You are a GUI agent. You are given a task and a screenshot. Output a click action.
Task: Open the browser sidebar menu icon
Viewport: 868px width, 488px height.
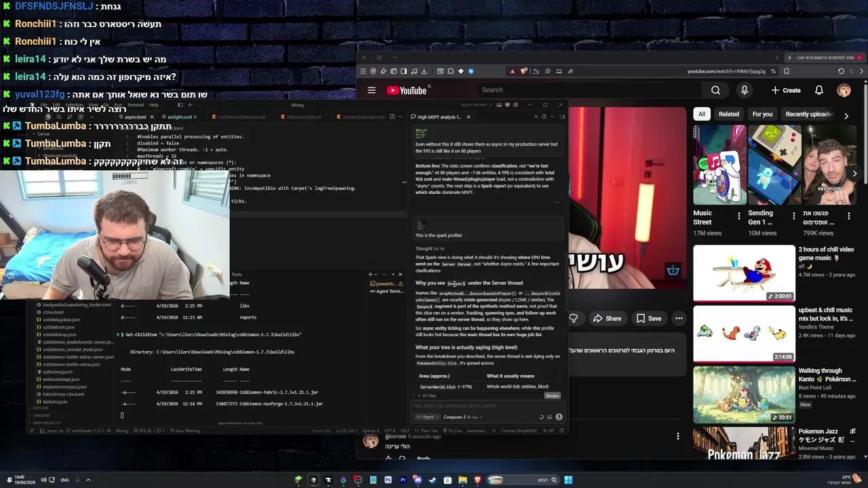pyautogui.click(x=363, y=71)
